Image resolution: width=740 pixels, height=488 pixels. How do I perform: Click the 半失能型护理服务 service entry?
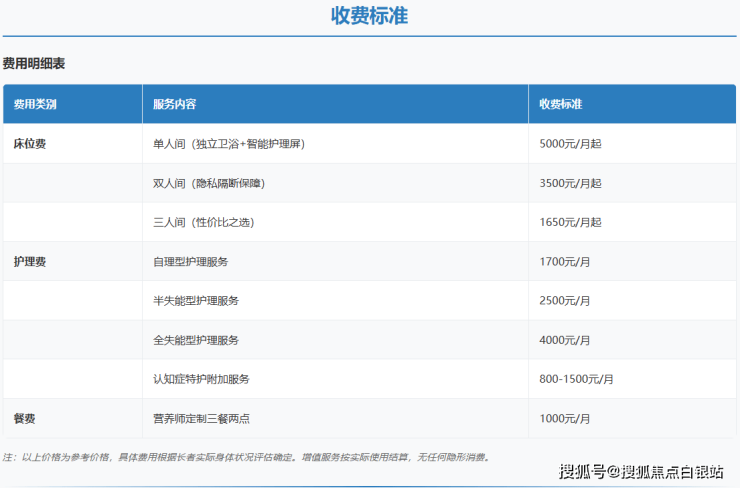pyautogui.click(x=195, y=301)
